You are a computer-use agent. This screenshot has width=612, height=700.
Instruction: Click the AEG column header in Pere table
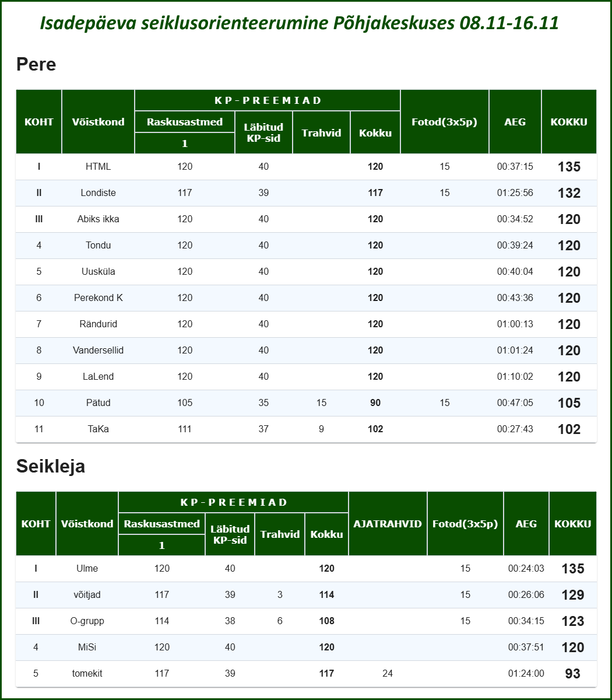click(515, 122)
